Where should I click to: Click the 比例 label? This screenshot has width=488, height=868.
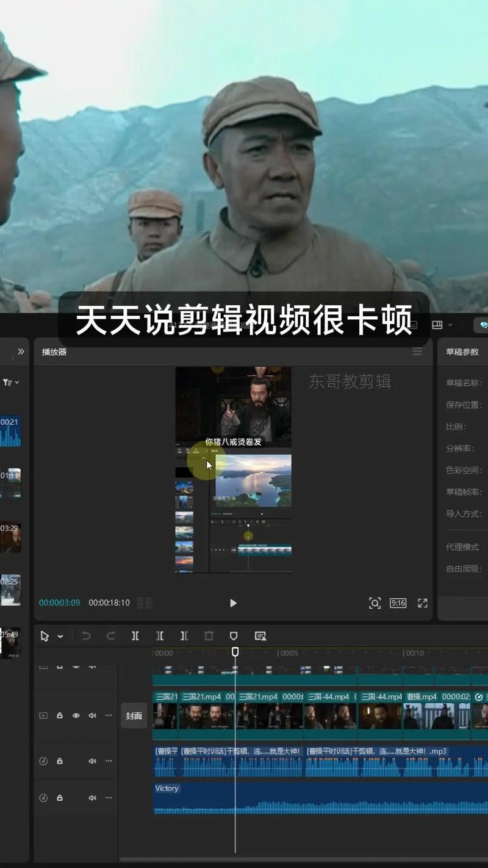[x=456, y=427]
